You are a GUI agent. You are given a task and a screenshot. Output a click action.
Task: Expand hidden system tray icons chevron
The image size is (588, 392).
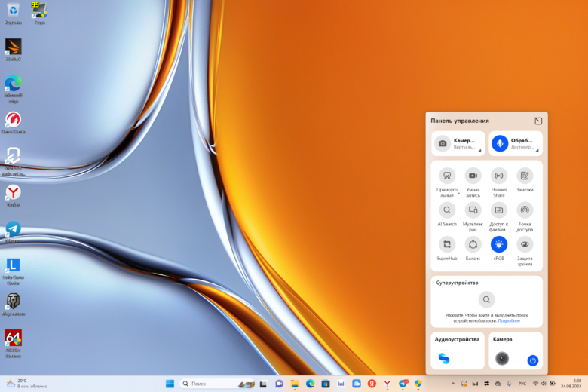(453, 384)
